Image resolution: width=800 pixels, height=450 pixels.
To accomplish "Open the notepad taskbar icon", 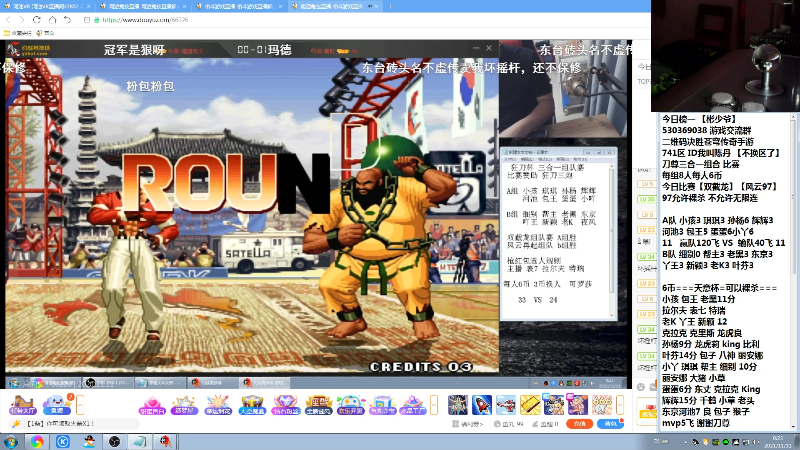I will [x=140, y=441].
